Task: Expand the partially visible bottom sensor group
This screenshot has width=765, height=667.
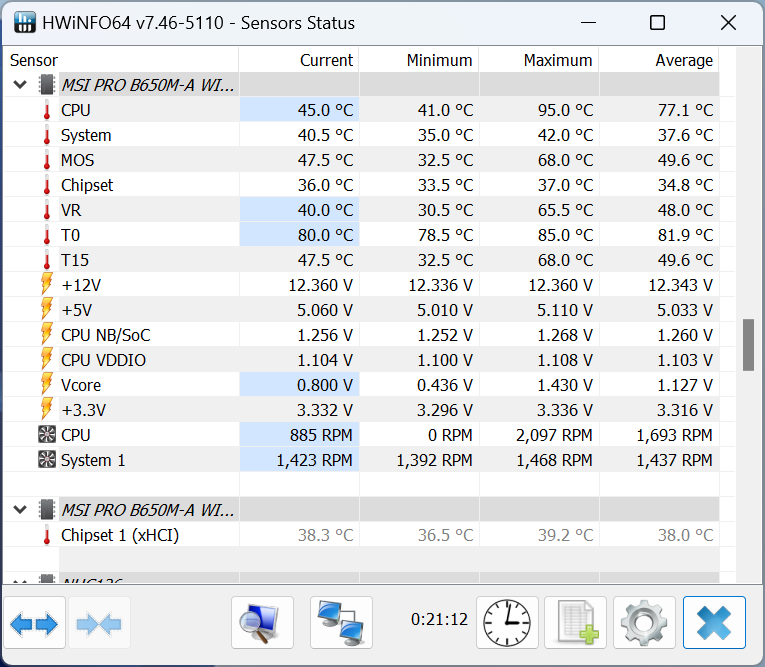Action: pos(20,580)
